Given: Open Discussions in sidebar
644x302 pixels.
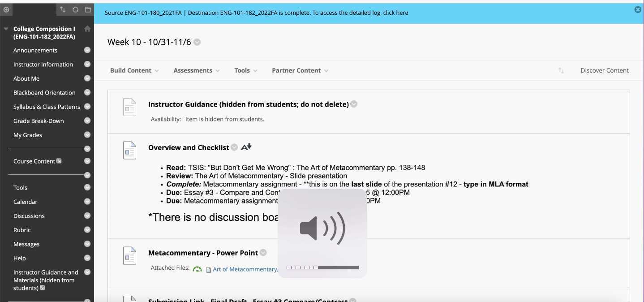Looking at the screenshot, I should point(29,216).
